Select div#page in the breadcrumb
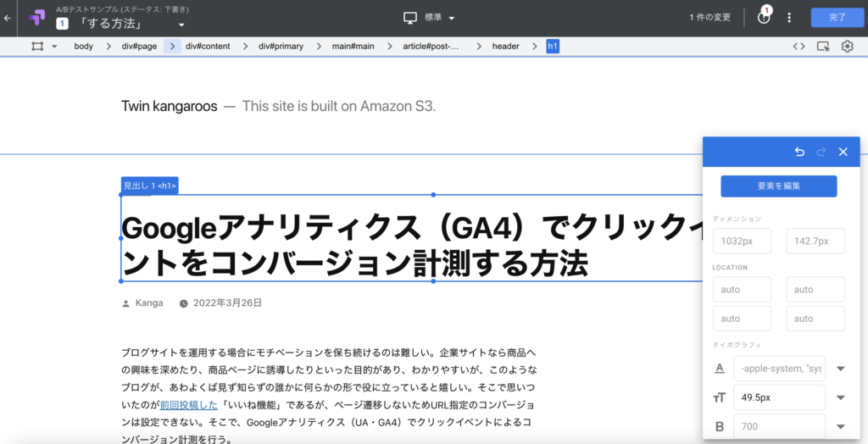The width and height of the screenshot is (868, 444). point(140,47)
